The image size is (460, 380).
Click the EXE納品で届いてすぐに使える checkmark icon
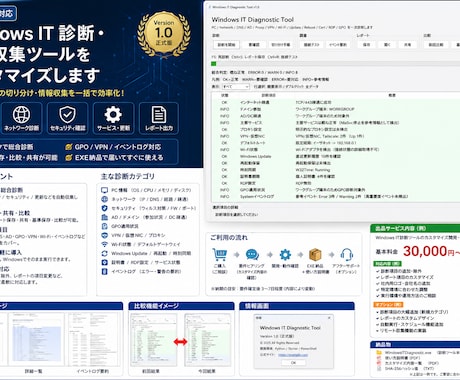(69, 158)
